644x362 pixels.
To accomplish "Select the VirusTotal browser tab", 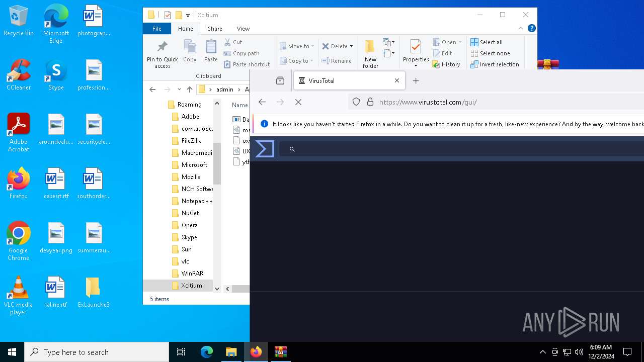I will point(349,80).
